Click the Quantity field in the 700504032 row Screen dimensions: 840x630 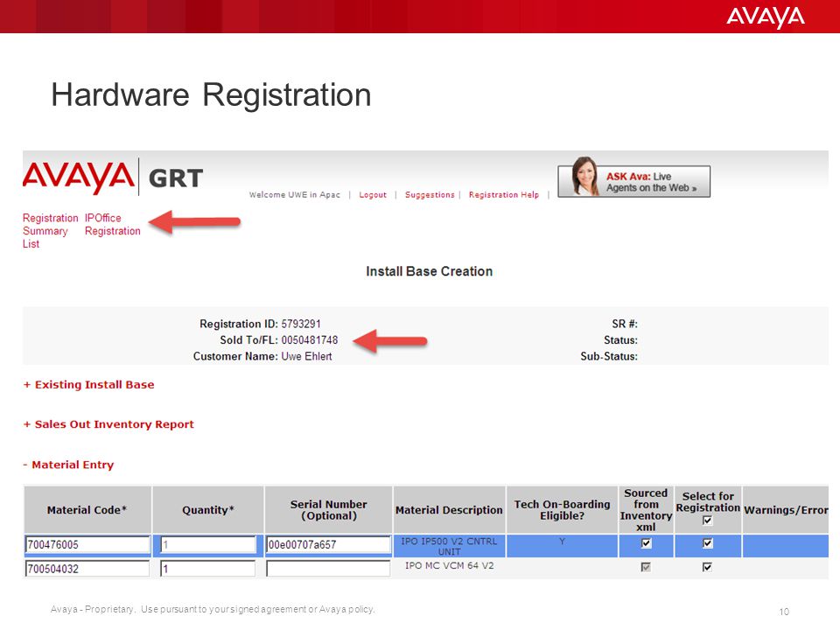tap(208, 569)
